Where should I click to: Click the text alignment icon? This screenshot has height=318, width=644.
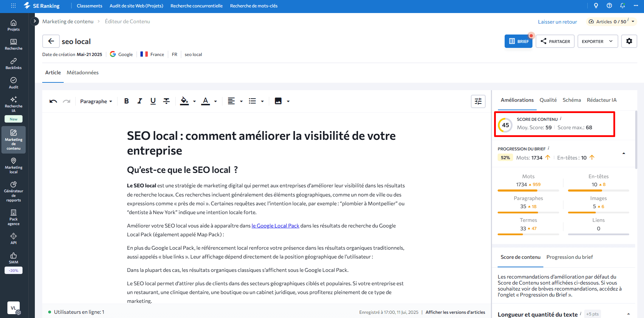[x=231, y=101]
